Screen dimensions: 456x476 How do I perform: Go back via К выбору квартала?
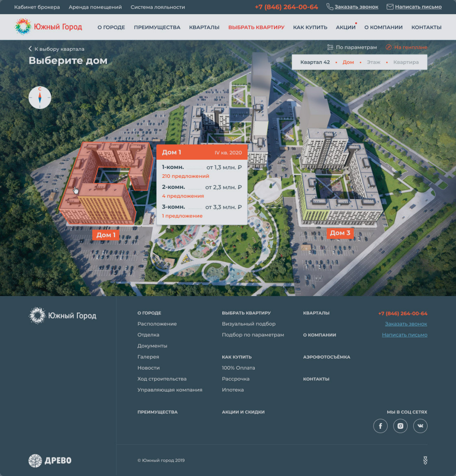[x=56, y=49]
